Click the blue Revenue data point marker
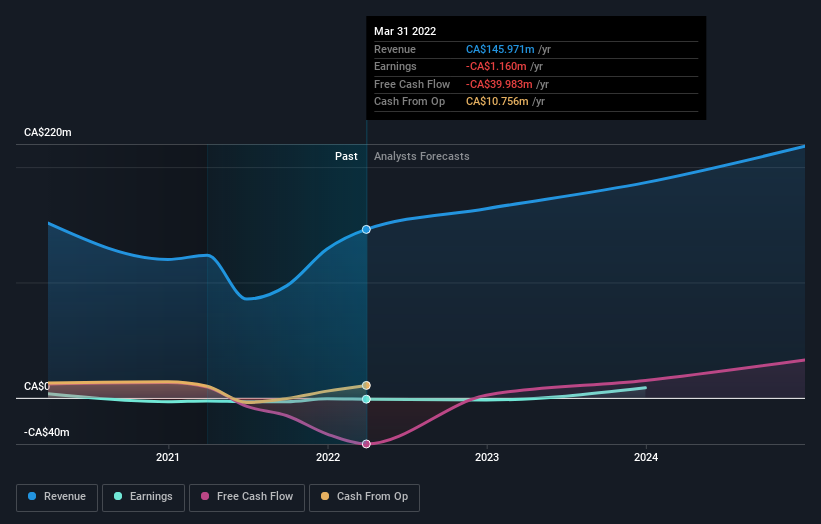 367,229
